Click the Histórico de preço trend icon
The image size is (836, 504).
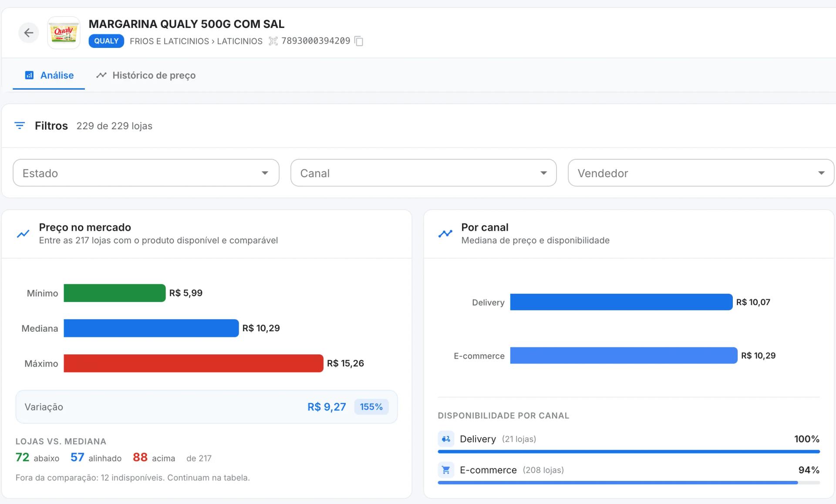point(101,75)
